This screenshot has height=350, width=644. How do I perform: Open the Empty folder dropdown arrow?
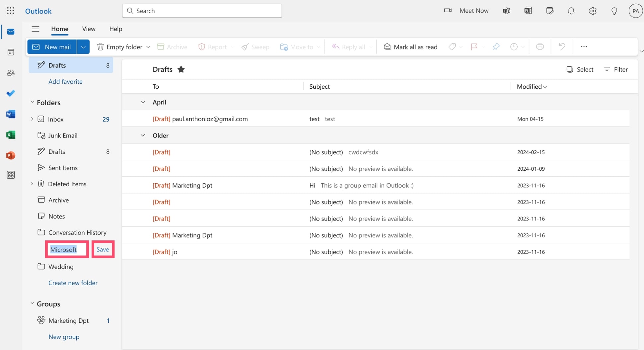click(x=148, y=47)
